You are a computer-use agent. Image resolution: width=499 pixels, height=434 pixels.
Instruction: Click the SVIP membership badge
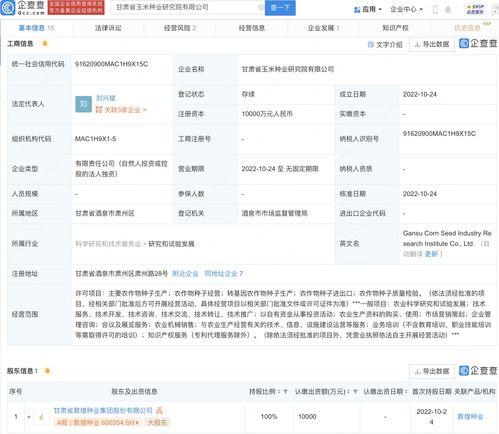475,9
